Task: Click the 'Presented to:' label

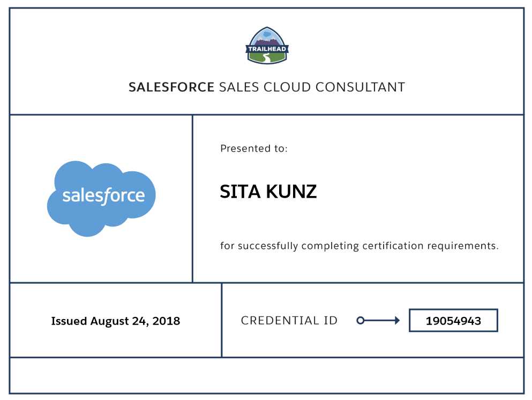Action: (254, 148)
